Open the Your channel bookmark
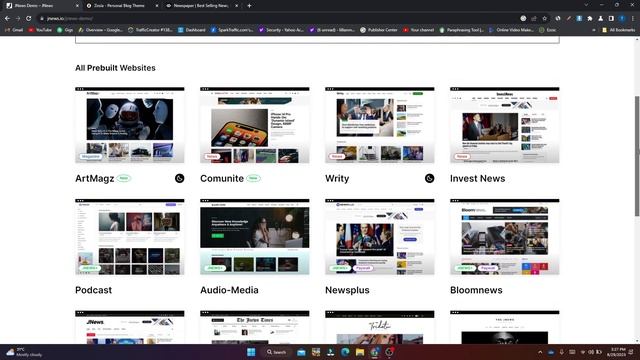 pos(418,30)
